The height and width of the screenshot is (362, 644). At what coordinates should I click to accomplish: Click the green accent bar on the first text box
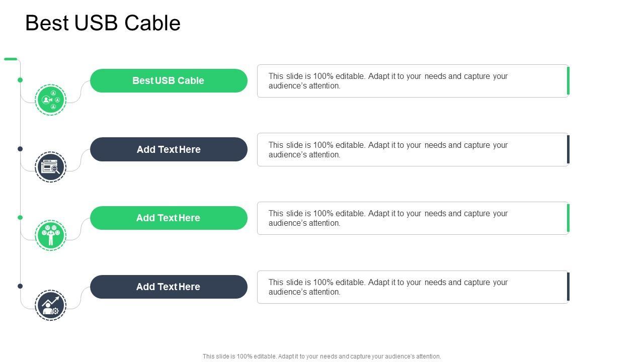568,81
